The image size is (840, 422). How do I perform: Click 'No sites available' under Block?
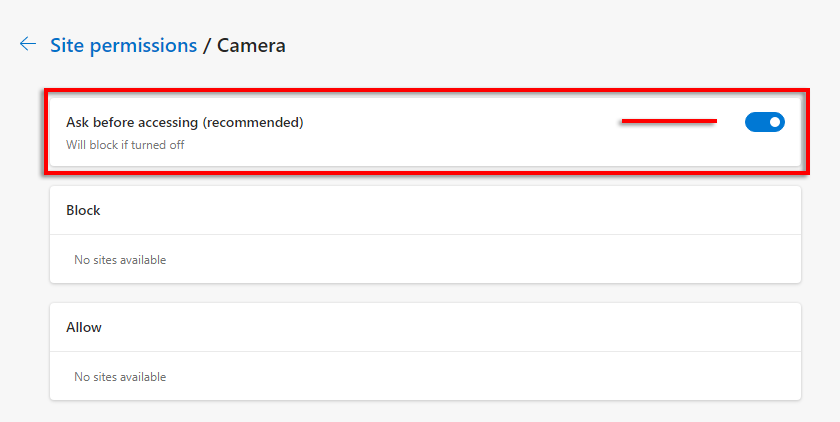pyautogui.click(x=120, y=260)
